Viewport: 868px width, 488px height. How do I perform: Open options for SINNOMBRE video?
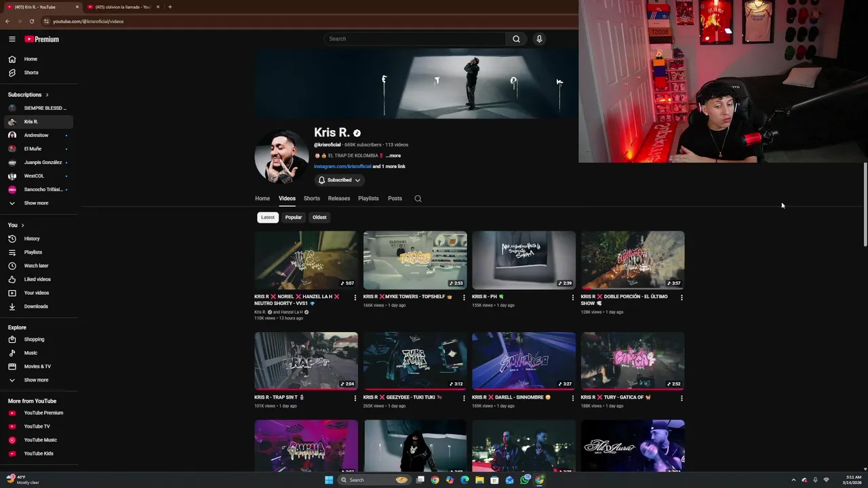tap(572, 399)
